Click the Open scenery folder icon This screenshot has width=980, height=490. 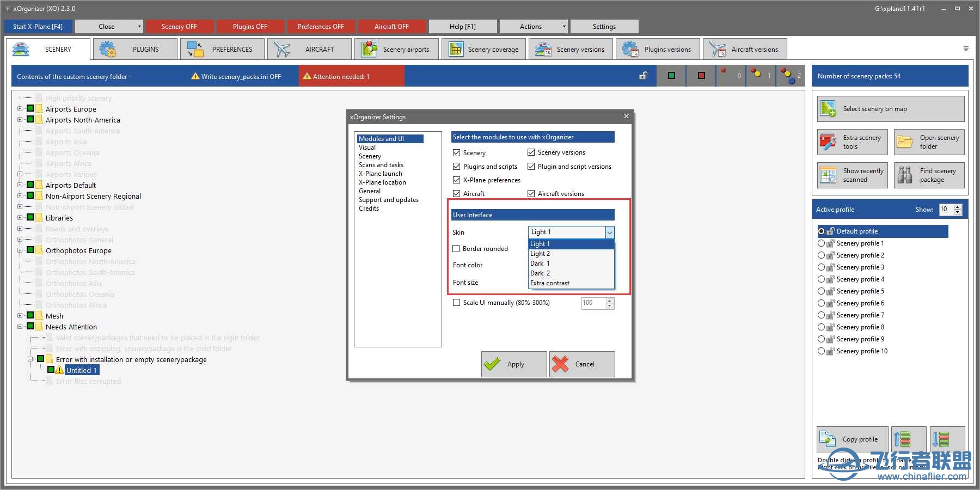click(x=905, y=142)
